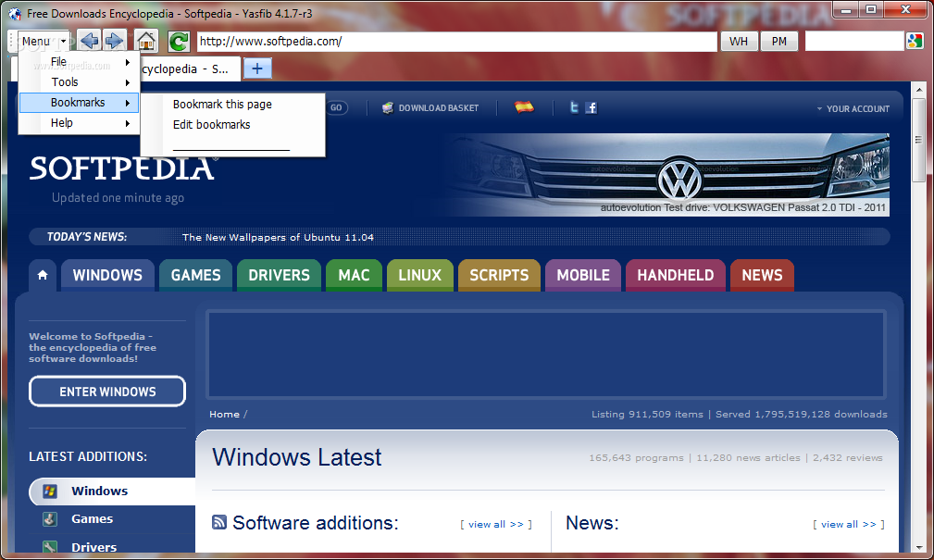This screenshot has height=560, width=934.
Task: Click the Windows logo icon in Latest Additions
Action: pos(50,491)
